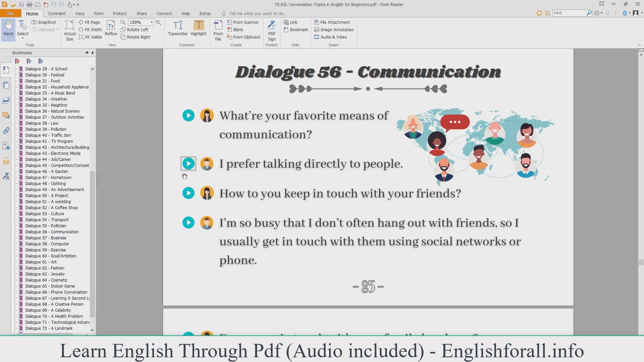Viewport: 644px width, 362px height.
Task: Open the security lock panel icon
Action: tap(6, 161)
